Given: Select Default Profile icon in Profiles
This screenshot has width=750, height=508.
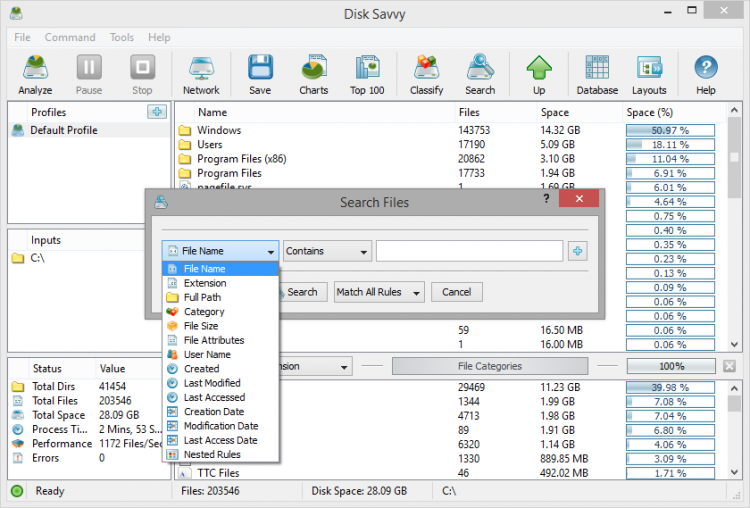Looking at the screenshot, I should pos(18,130).
